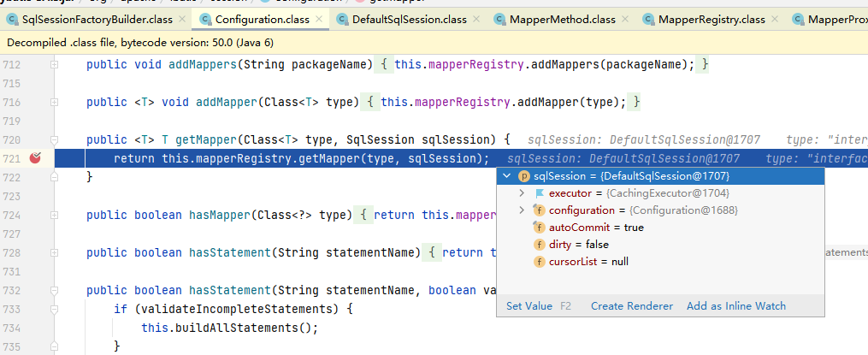
Task: Close MapperMethod.class tab
Action: coord(625,20)
